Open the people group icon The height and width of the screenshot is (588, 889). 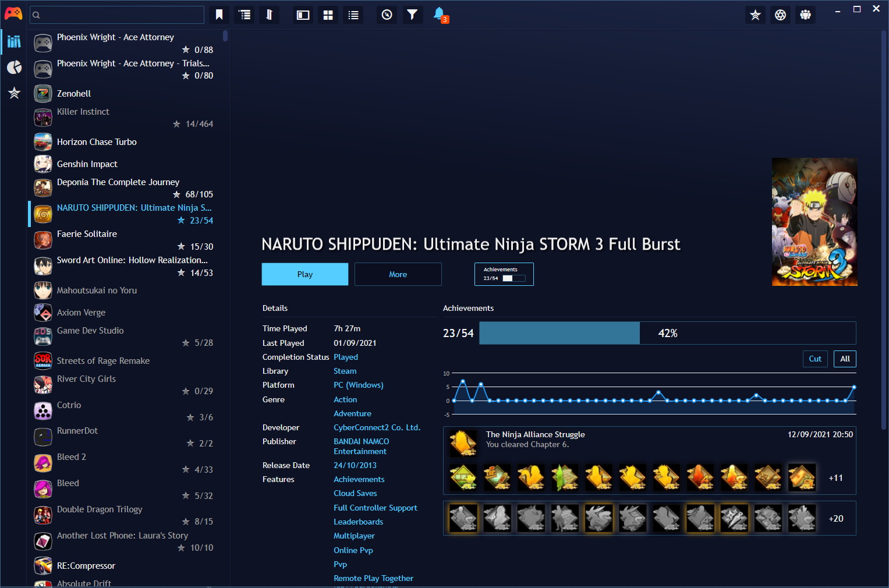point(806,15)
